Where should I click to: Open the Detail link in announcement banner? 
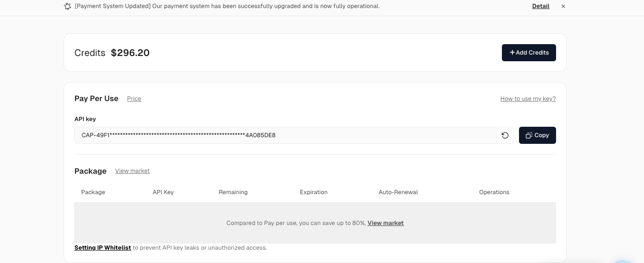click(x=540, y=6)
